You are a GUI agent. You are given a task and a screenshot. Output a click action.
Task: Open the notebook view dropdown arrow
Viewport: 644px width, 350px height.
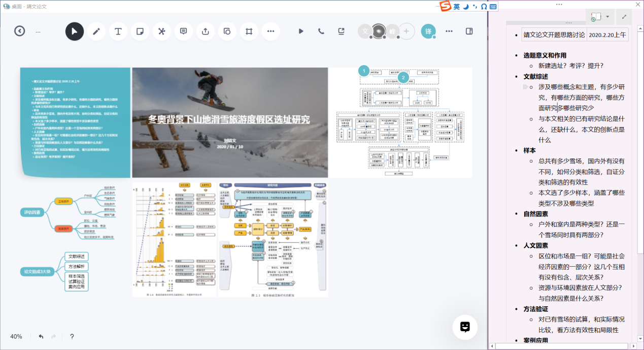tap(607, 17)
